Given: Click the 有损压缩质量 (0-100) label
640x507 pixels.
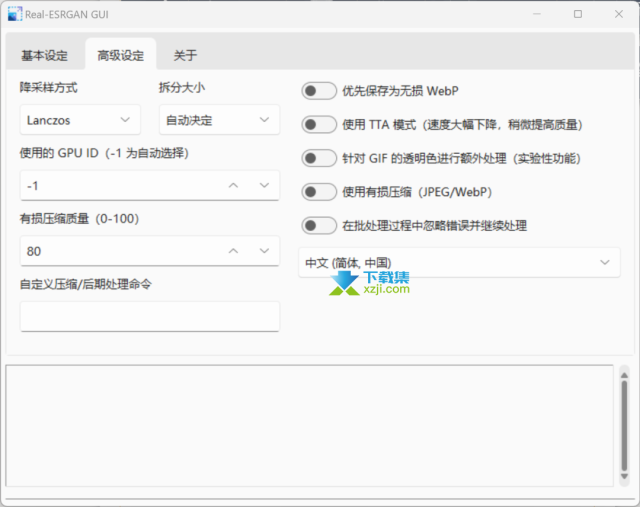Looking at the screenshot, I should tap(79, 219).
